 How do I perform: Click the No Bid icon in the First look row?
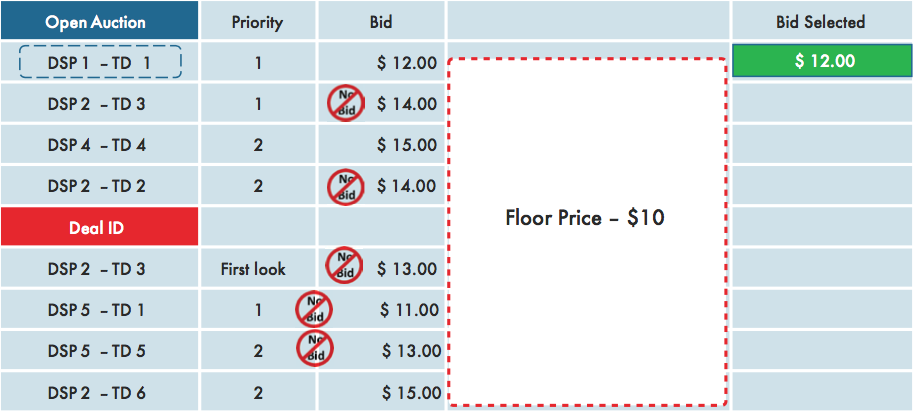pyautogui.click(x=344, y=265)
